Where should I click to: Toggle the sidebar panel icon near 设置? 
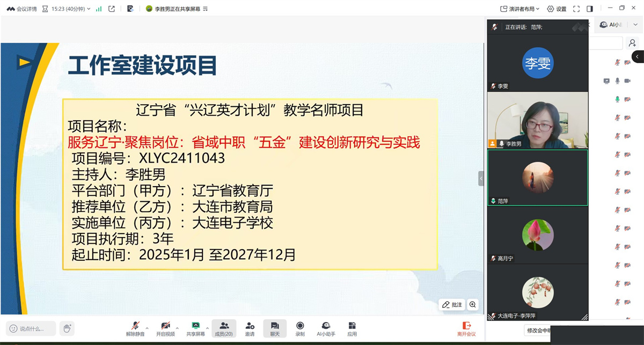click(590, 9)
